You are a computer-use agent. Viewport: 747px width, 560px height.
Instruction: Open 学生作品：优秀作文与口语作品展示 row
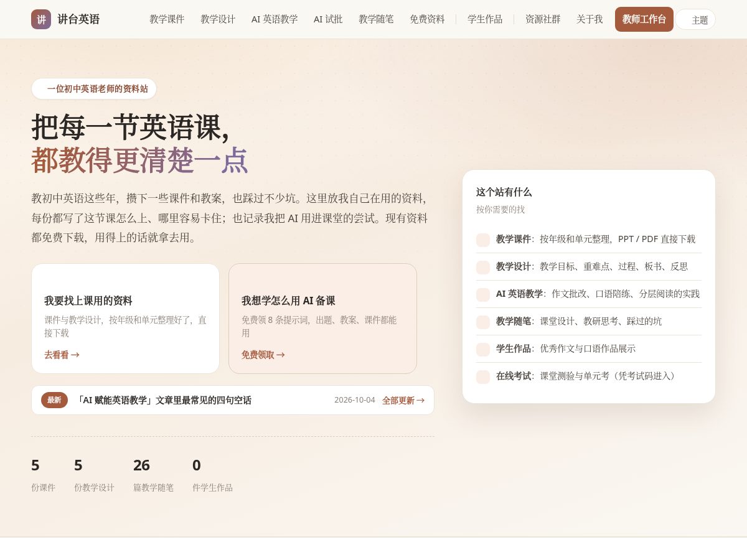pyautogui.click(x=589, y=349)
